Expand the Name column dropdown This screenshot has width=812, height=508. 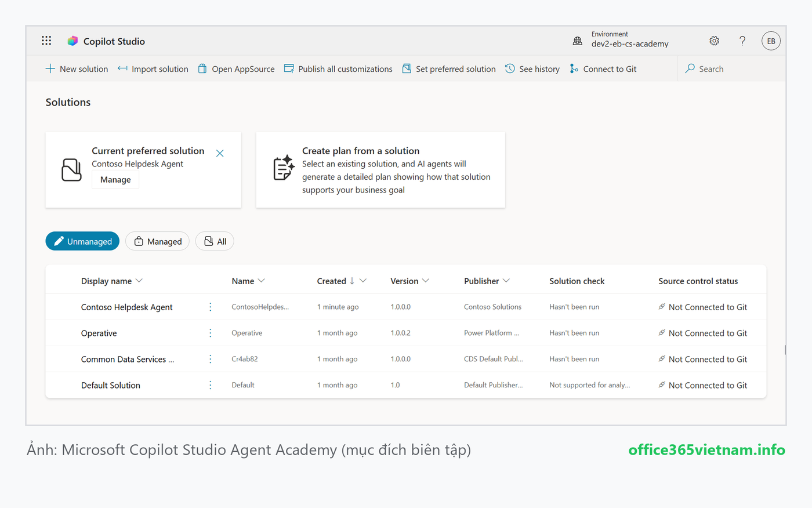click(262, 281)
